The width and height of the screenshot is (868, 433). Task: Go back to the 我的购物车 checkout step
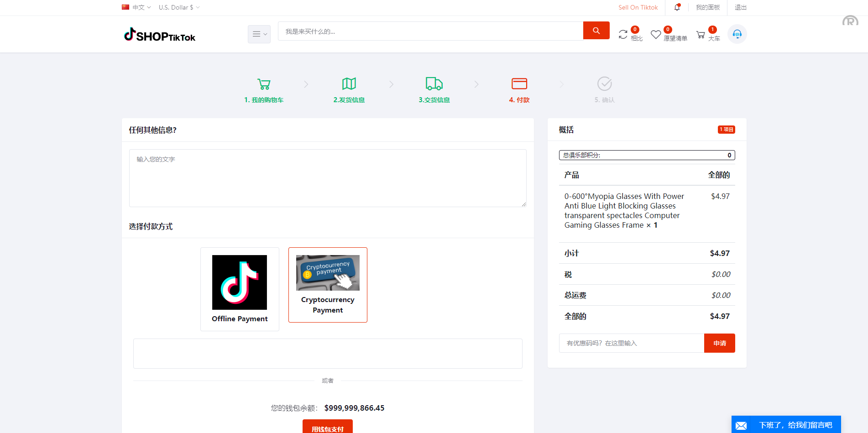click(x=264, y=89)
